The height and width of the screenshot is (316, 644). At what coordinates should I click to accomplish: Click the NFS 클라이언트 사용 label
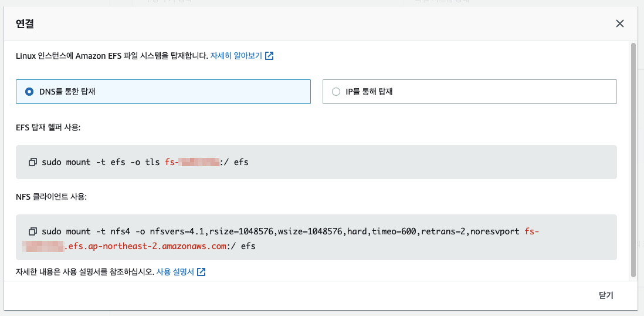[52, 197]
